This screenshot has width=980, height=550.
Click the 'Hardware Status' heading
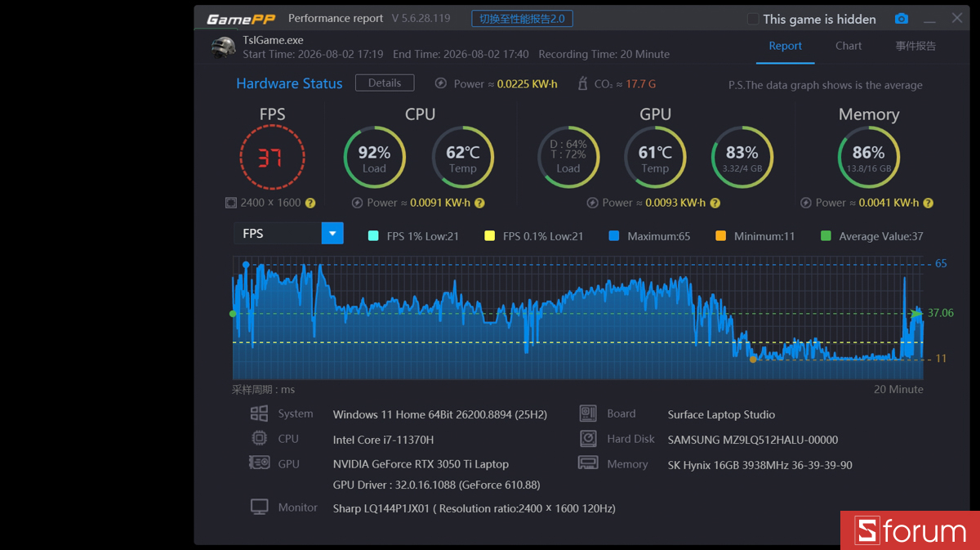pyautogui.click(x=289, y=83)
